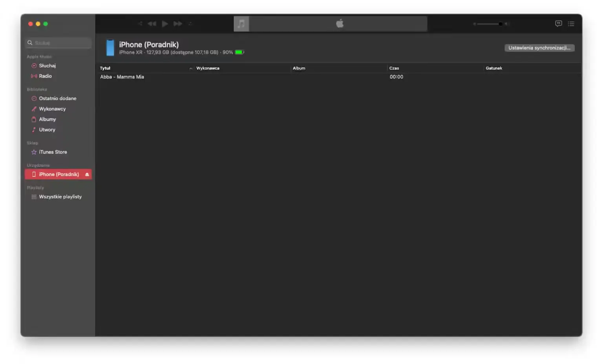The width and height of the screenshot is (603, 364).
Task: Sort the list by Czas column
Action: click(394, 68)
